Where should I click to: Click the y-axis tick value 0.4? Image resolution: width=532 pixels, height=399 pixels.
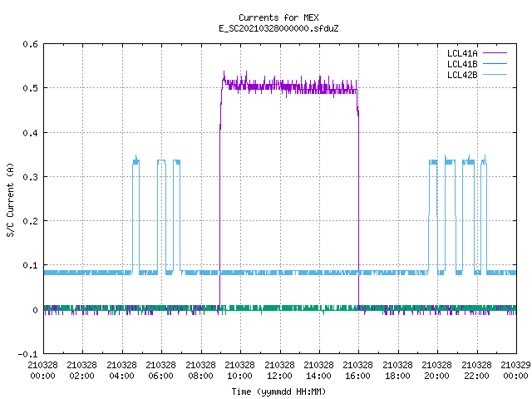click(x=30, y=133)
